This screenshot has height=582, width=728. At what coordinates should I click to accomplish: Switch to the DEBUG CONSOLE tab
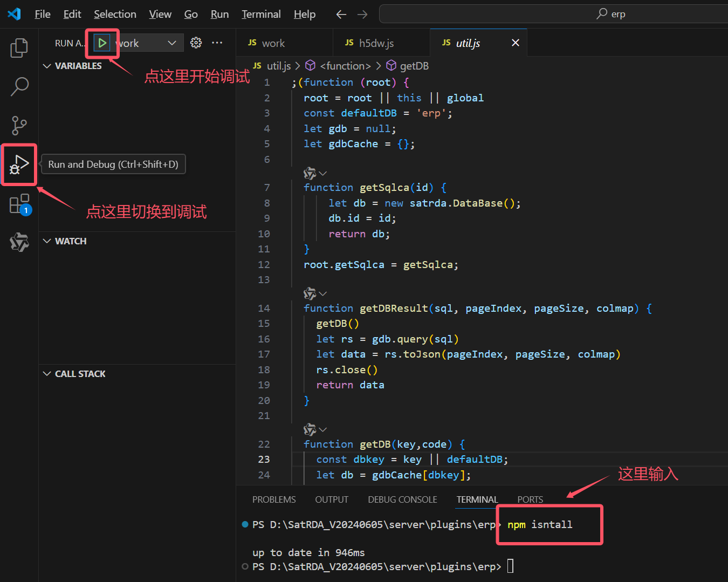pyautogui.click(x=402, y=499)
